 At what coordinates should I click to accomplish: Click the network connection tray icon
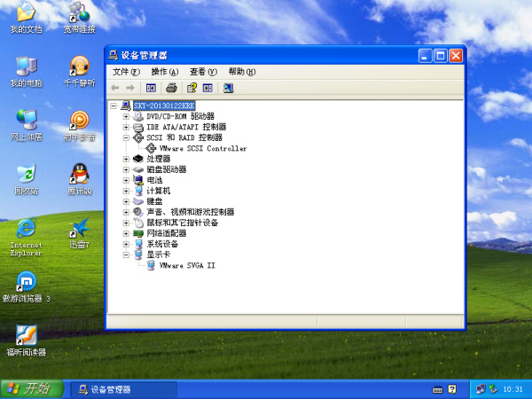tap(481, 389)
